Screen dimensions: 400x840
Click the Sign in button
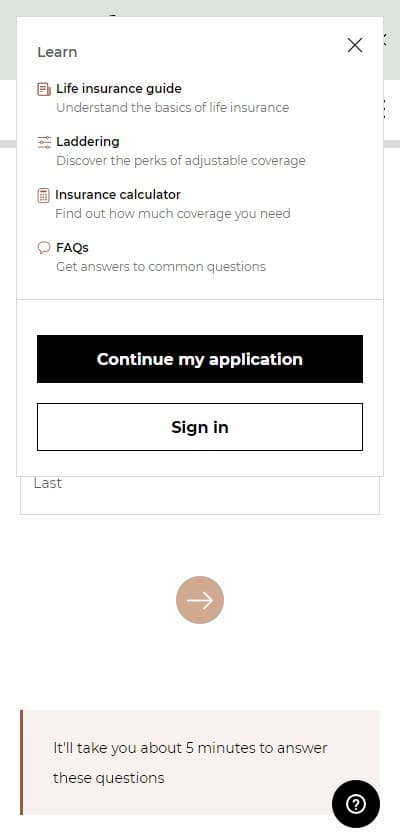coord(200,427)
